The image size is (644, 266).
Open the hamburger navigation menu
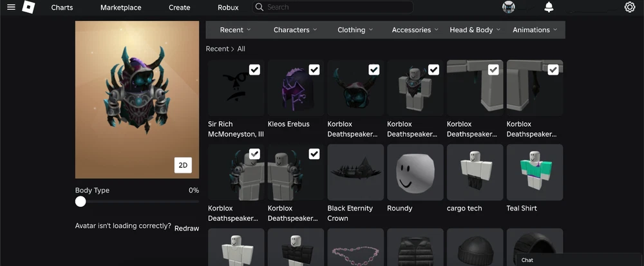click(x=11, y=7)
